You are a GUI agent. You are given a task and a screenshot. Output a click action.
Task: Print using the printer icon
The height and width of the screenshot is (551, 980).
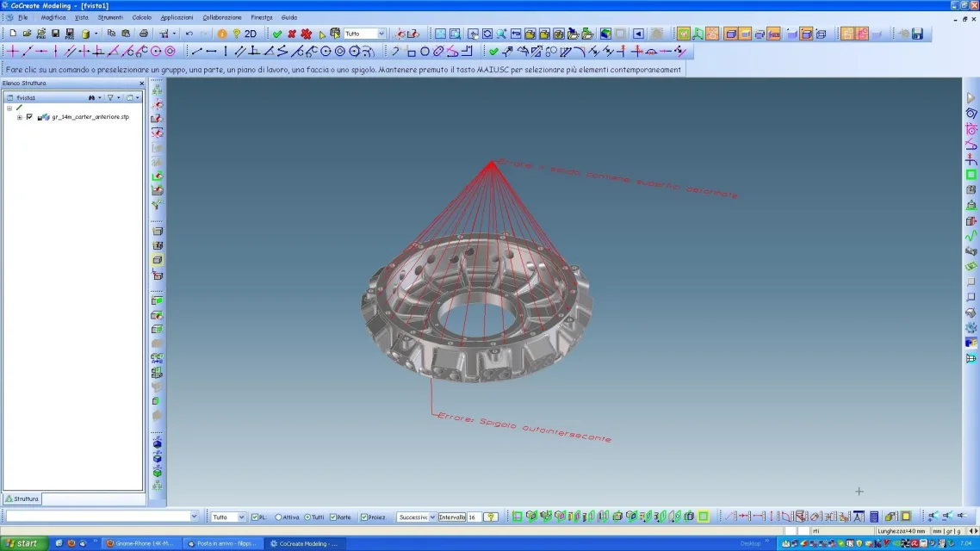(x=144, y=34)
